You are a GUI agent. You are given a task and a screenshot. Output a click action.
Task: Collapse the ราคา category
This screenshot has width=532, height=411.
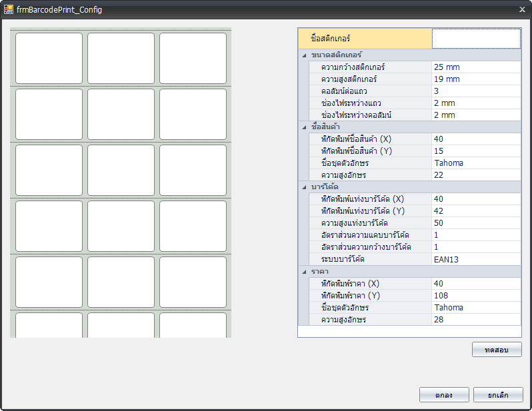pos(304,272)
